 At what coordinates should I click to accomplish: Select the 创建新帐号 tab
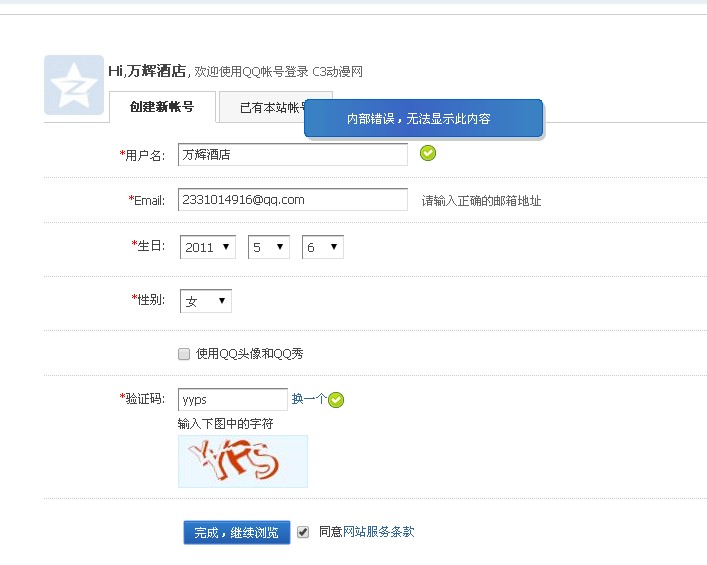[162, 107]
